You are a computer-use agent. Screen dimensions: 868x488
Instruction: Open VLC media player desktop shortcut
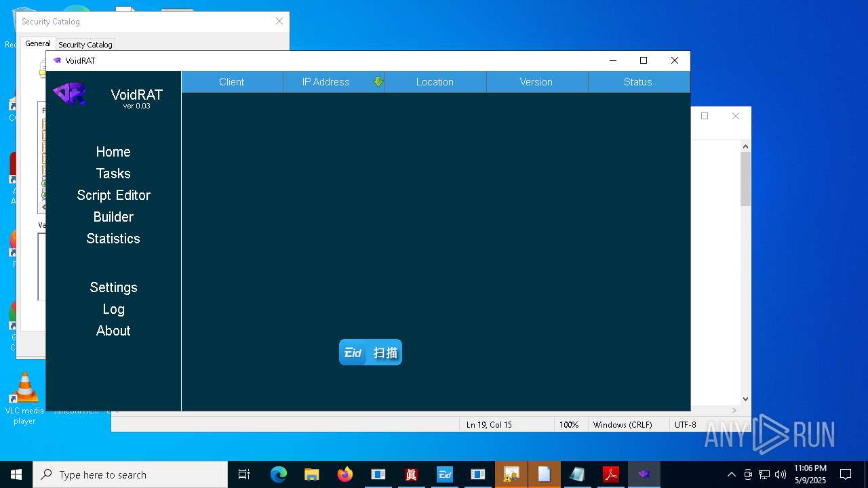tap(24, 399)
